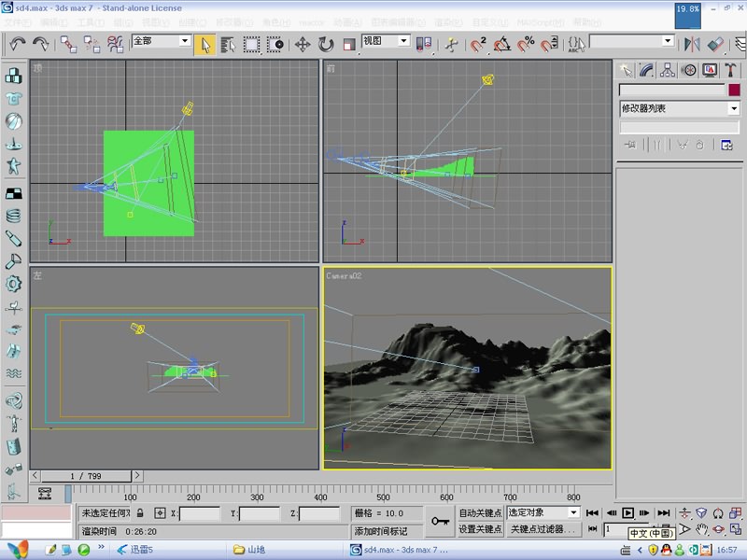This screenshot has width=747, height=560.
Task: Click the 添加时间标记 add time tag field
Action: click(386, 531)
